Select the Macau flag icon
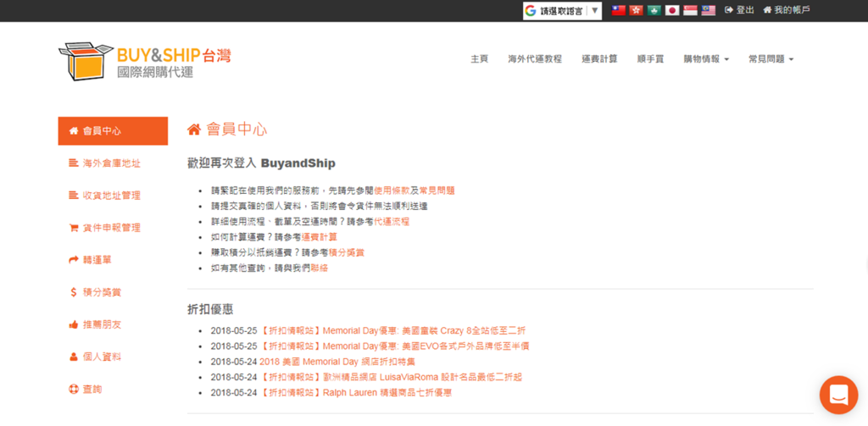This screenshot has height=426, width=868. 654,10
